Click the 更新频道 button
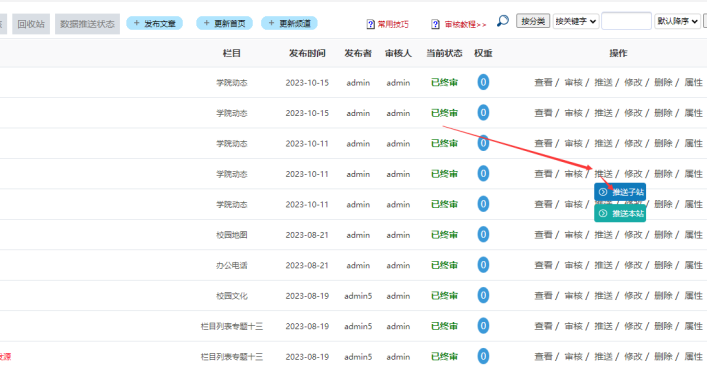The image size is (707, 370). click(289, 23)
